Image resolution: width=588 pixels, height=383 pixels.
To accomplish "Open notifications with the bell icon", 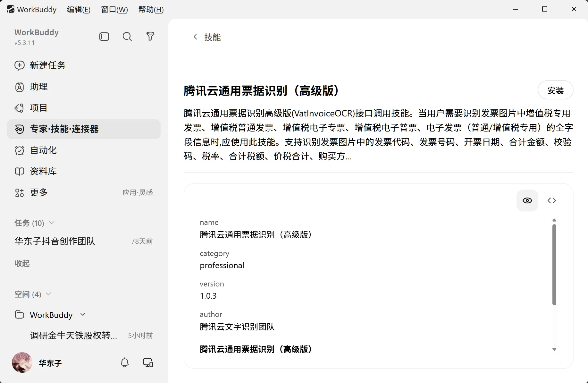I will [x=125, y=363].
